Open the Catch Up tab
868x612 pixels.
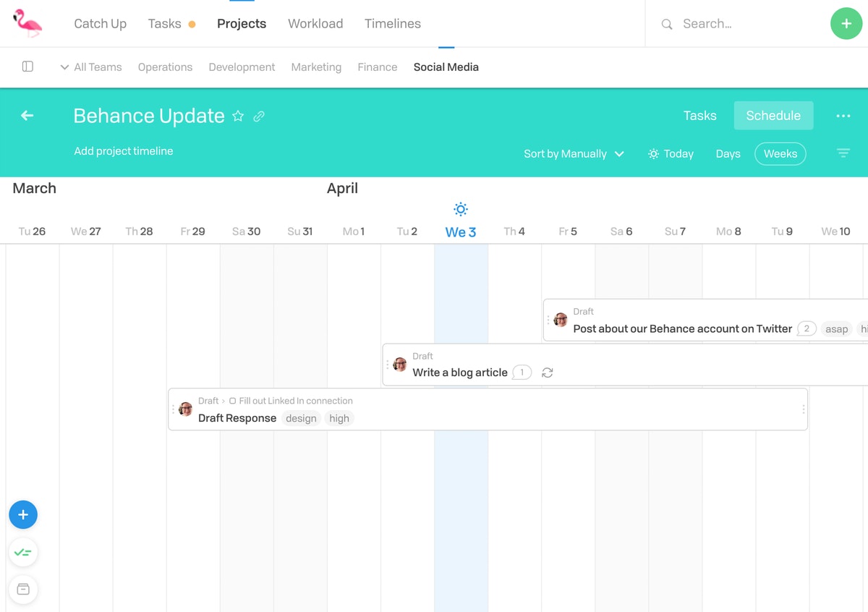tap(100, 24)
